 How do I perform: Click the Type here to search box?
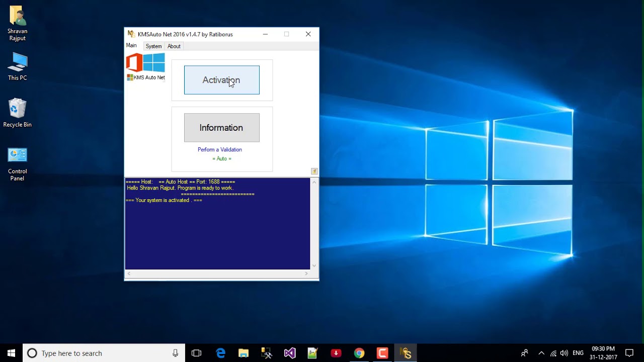(104, 353)
